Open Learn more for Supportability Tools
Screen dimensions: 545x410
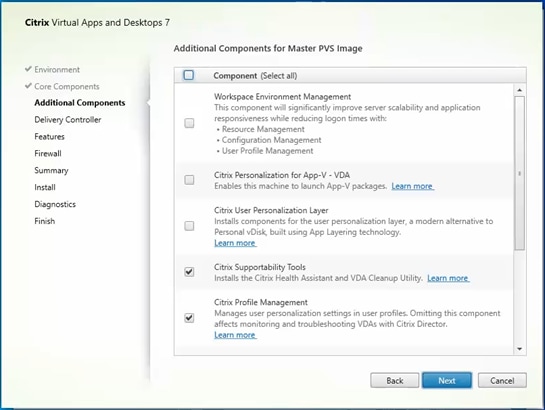click(448, 278)
